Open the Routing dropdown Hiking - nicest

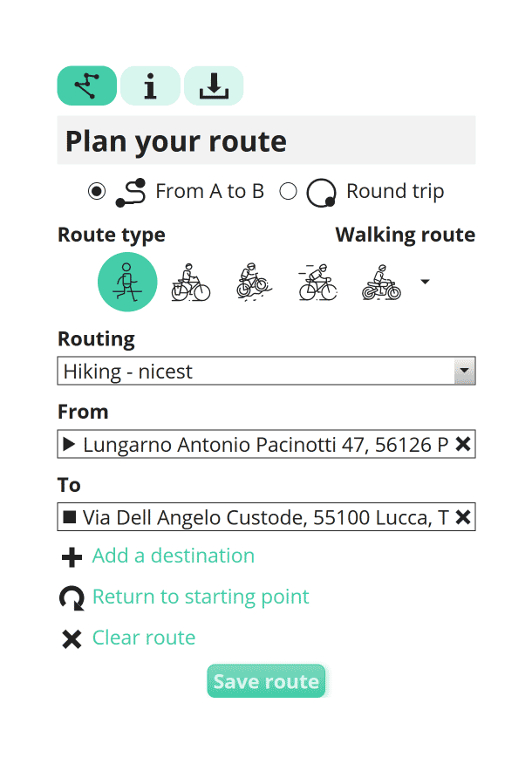(x=267, y=371)
